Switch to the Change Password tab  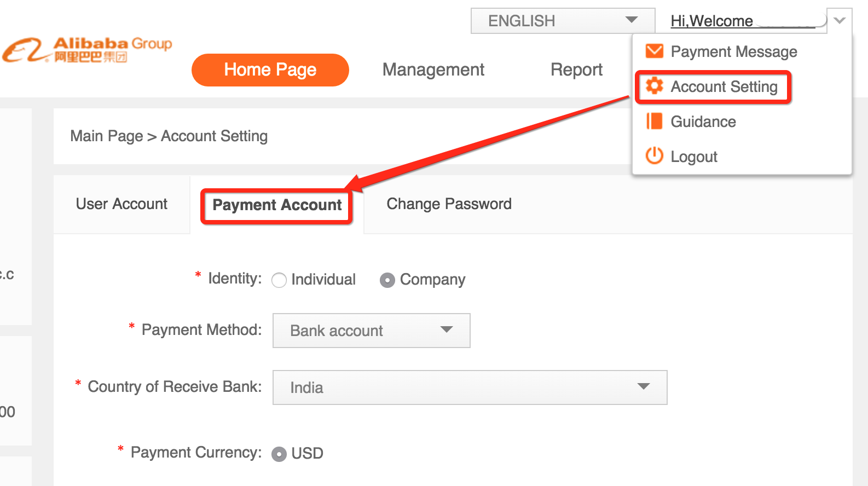449,204
